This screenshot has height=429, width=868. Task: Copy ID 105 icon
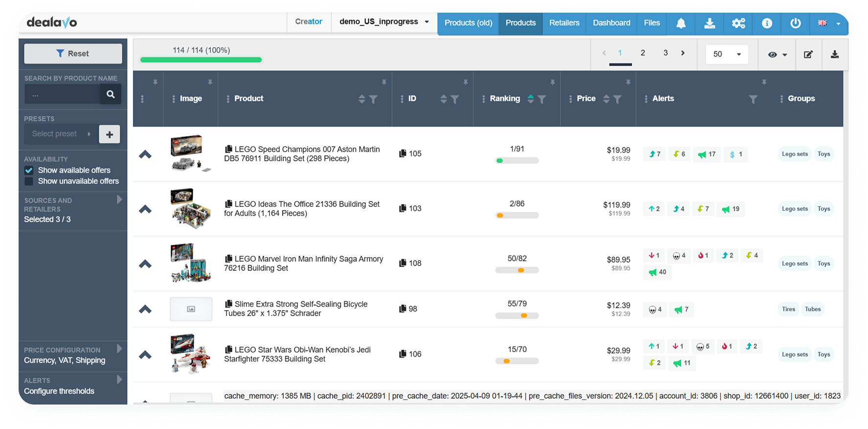coord(403,154)
